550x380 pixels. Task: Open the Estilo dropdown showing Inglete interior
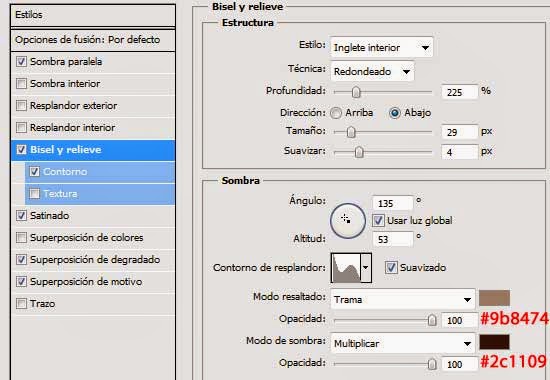381,47
